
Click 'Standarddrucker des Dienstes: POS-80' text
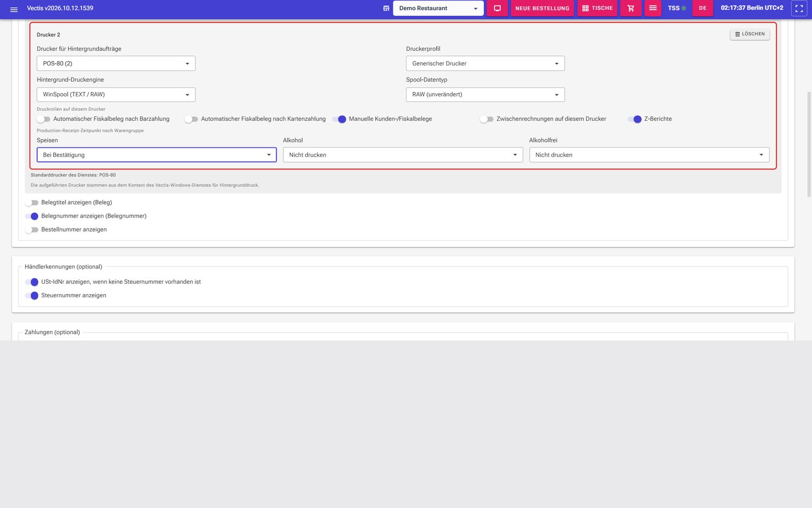73,175
